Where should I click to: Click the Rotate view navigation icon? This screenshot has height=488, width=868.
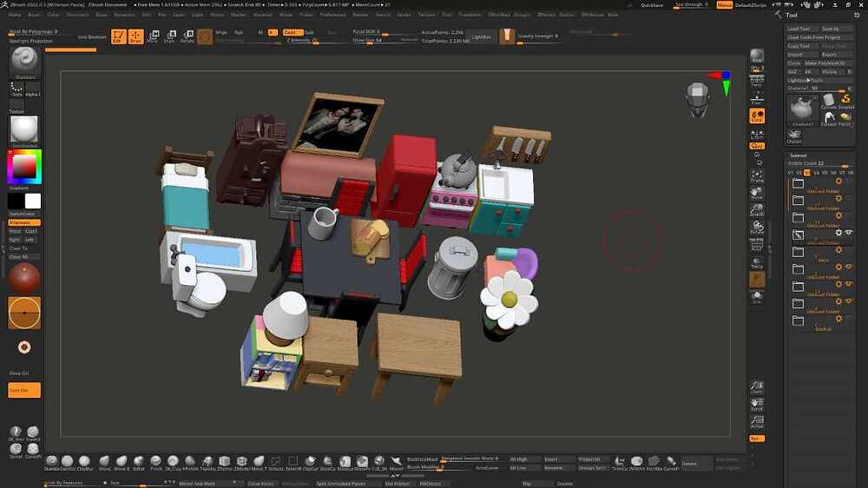point(757,228)
